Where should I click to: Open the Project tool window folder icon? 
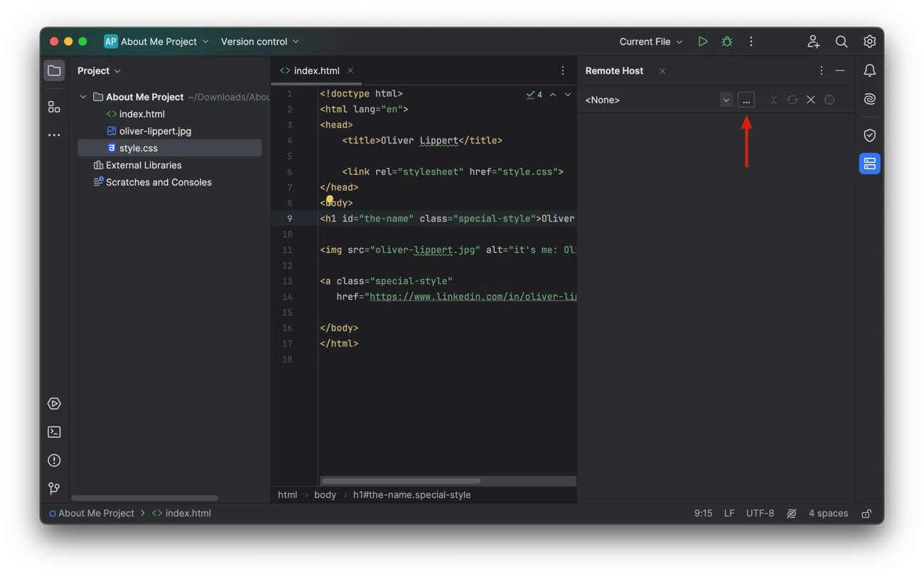pyautogui.click(x=54, y=70)
